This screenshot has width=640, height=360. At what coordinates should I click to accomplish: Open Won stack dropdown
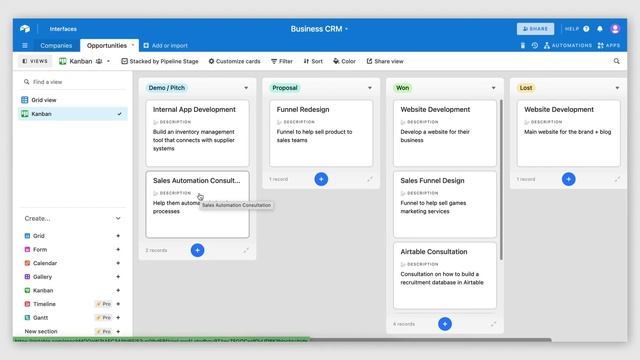click(493, 88)
